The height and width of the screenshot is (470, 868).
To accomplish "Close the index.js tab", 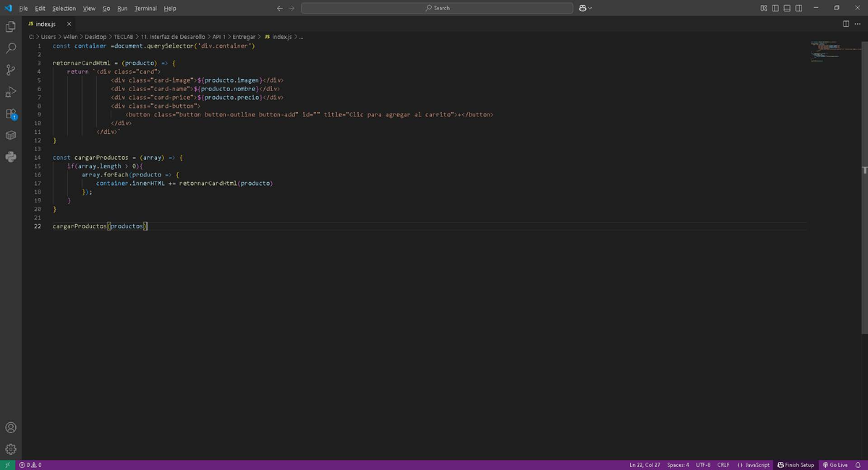I will coord(69,25).
